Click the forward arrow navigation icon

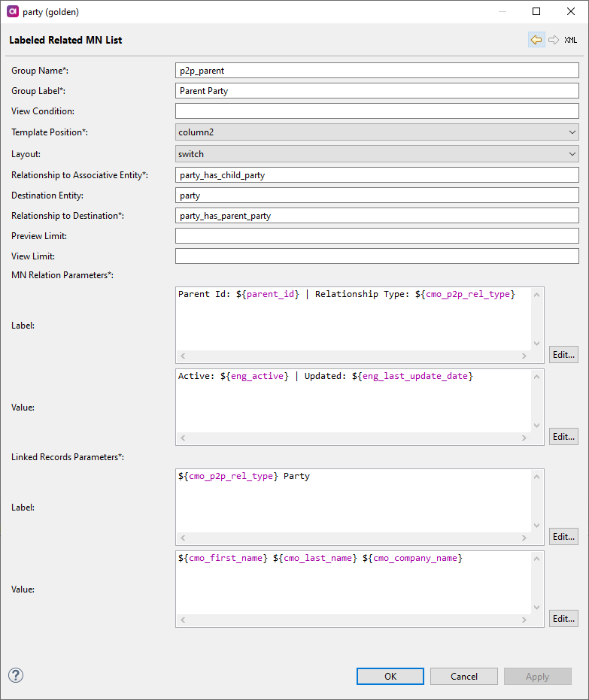pyautogui.click(x=554, y=40)
